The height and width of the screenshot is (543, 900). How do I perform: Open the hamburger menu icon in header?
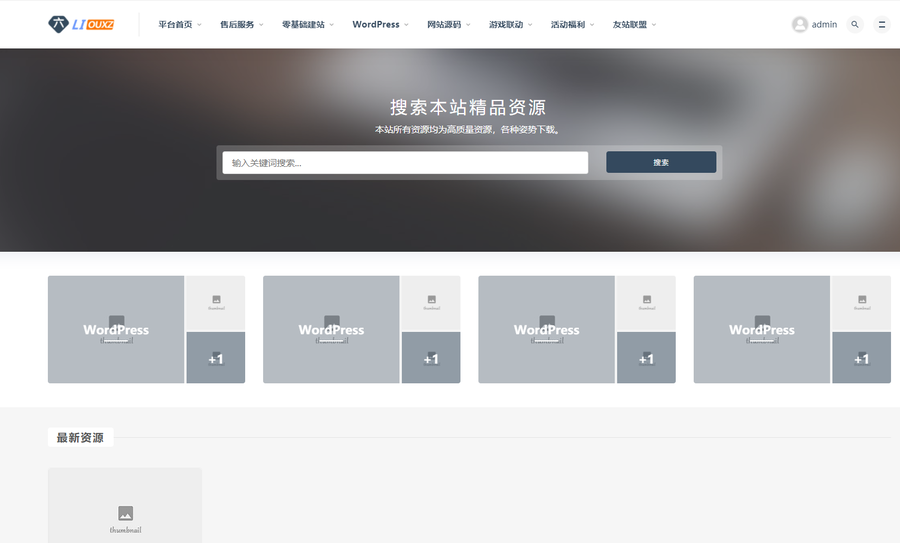point(881,24)
